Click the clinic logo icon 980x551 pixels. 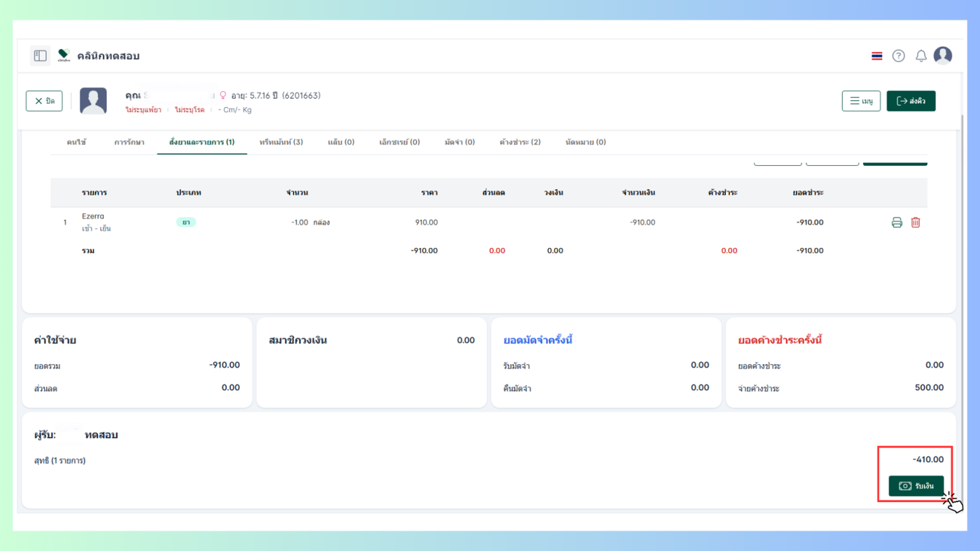tap(64, 55)
